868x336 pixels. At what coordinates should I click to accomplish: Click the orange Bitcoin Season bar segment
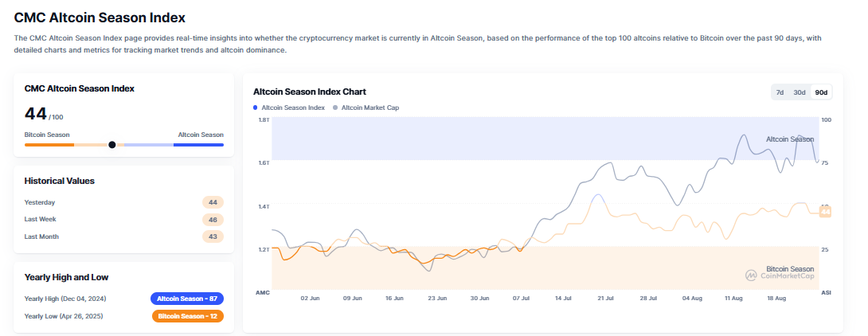(x=49, y=145)
